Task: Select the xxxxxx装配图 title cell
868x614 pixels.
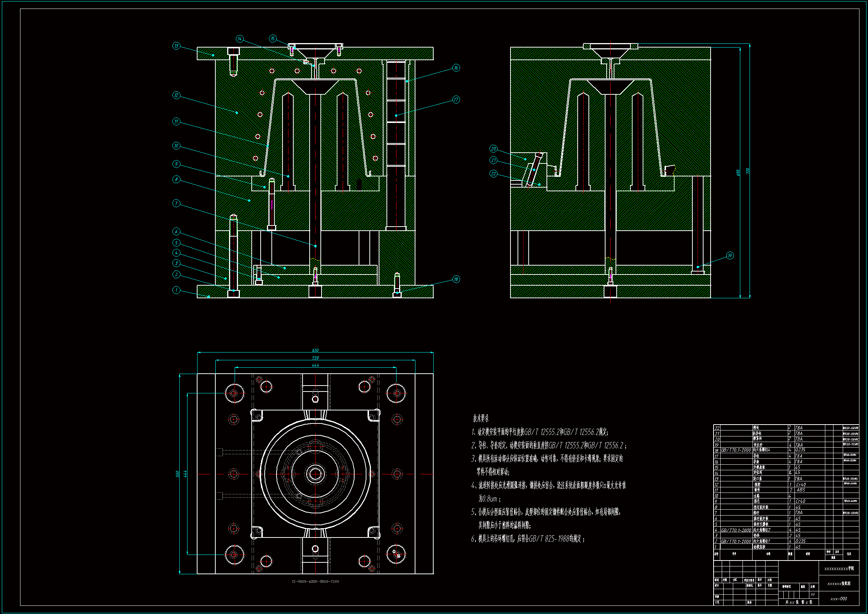Action: pyautogui.click(x=839, y=584)
